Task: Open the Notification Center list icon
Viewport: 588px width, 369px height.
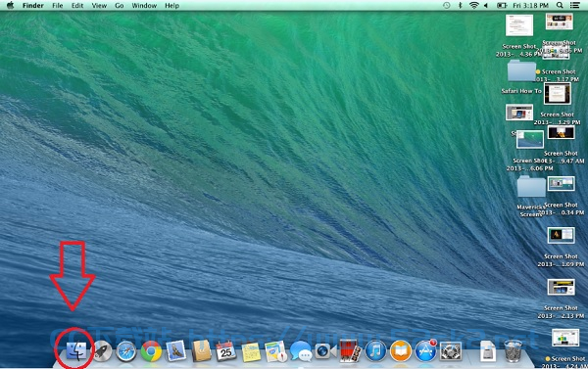Action: pyautogui.click(x=574, y=5)
